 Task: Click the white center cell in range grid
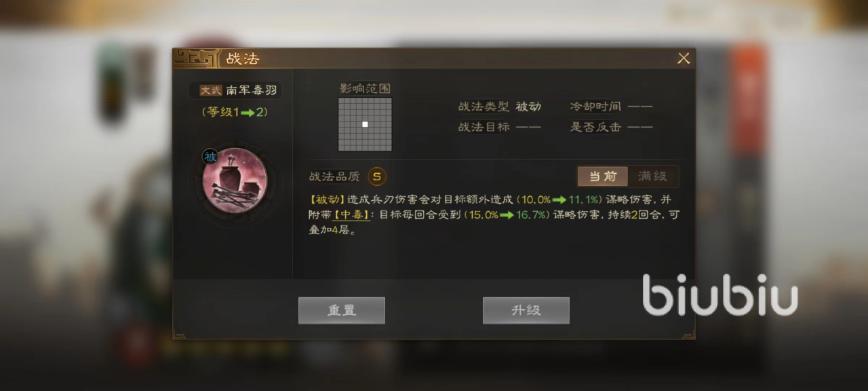point(365,124)
